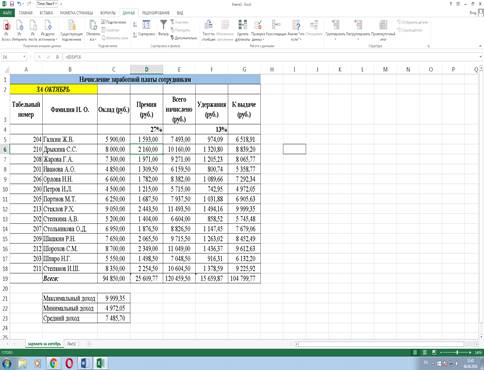Click the Refresh All button

tap(93, 29)
